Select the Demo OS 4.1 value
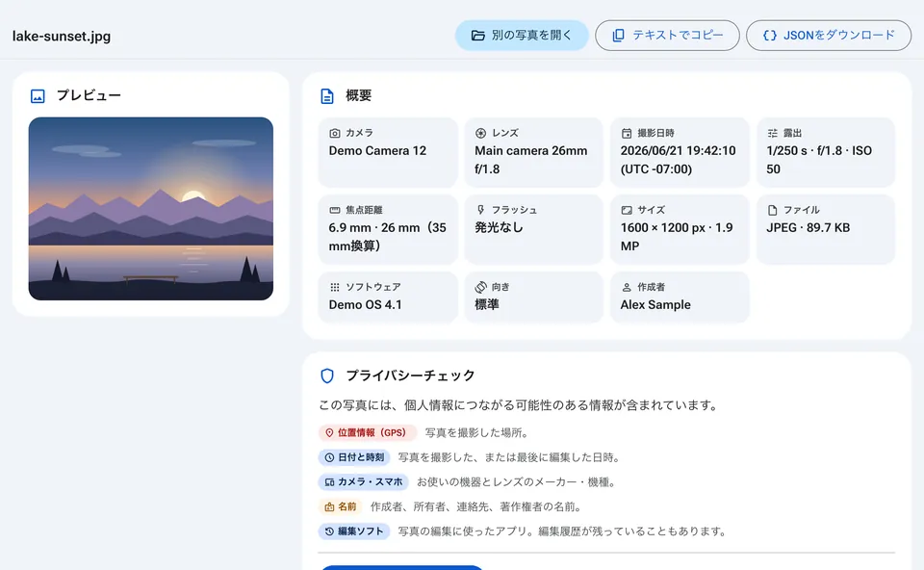The height and width of the screenshot is (570, 924). (366, 305)
